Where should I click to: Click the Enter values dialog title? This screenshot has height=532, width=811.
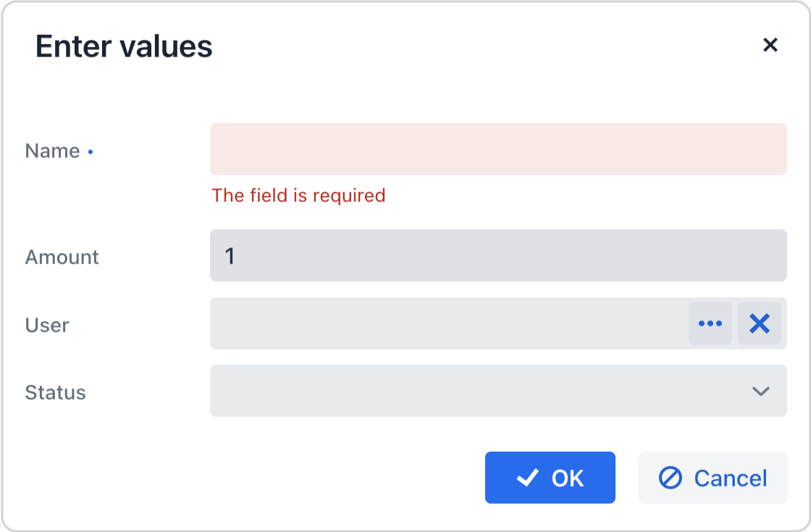[x=125, y=46]
